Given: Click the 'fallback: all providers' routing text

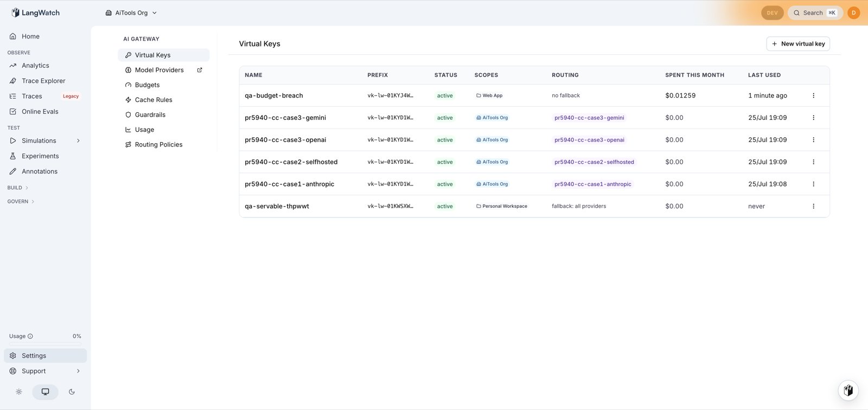Looking at the screenshot, I should pyautogui.click(x=579, y=206).
